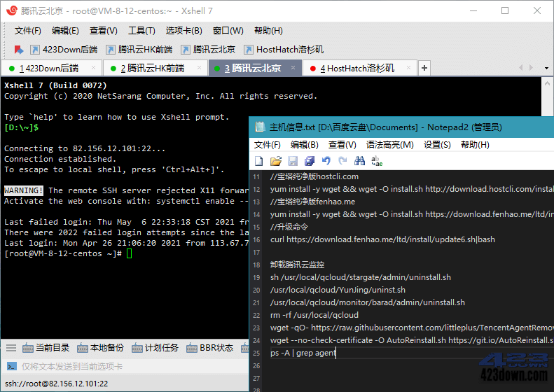This screenshot has width=554, height=392.
Task: Select tab 3 腾讯云北京
Action: coord(256,68)
